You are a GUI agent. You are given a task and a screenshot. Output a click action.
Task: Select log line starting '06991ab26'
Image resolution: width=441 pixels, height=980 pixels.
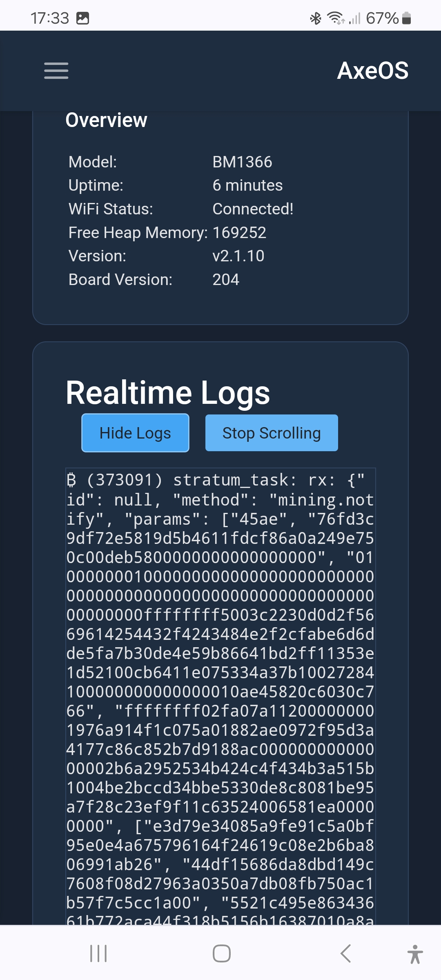pyautogui.click(x=220, y=864)
